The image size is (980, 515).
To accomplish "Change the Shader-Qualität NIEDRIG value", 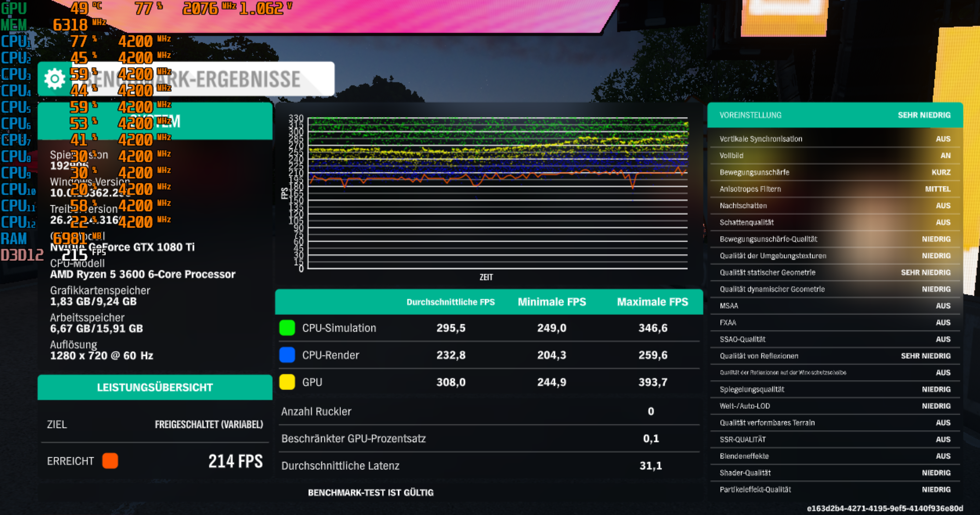I will point(936,473).
